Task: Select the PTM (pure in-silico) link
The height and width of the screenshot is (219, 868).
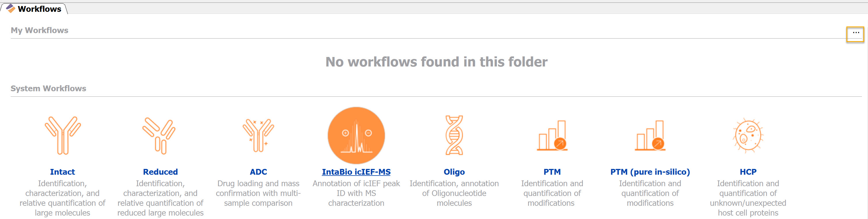Action: click(650, 172)
